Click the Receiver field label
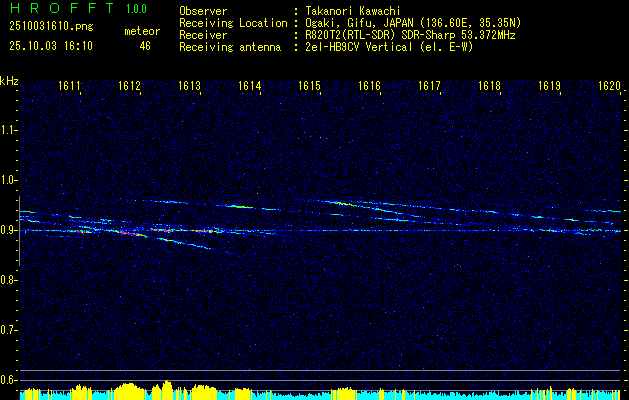The image size is (629, 400). click(x=203, y=35)
